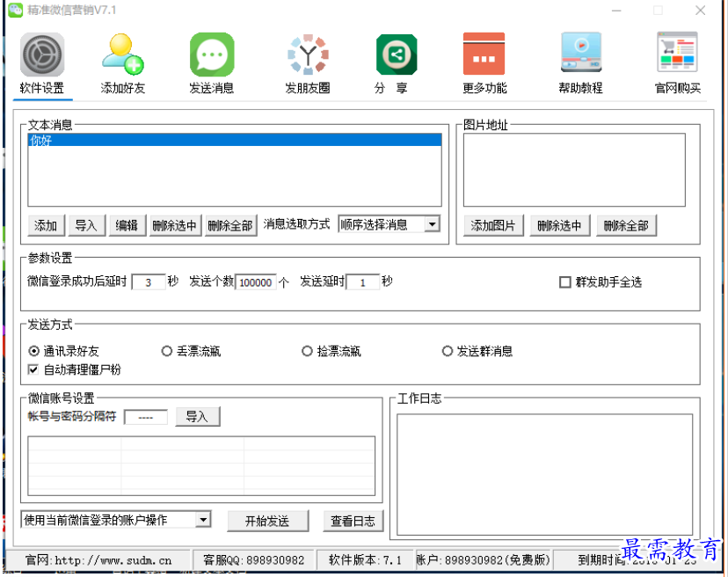Click account-password separator input field
728x577 pixels.
tap(146, 417)
